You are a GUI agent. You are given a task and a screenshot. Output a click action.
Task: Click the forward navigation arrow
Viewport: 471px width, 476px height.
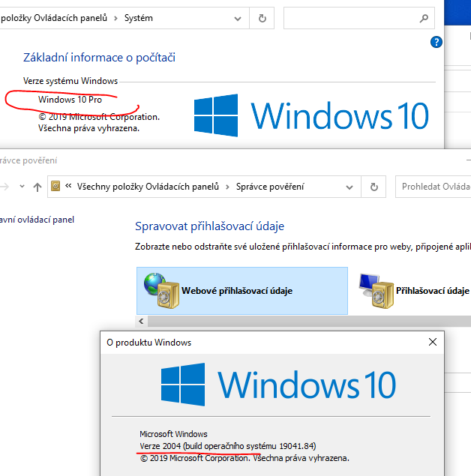6,187
